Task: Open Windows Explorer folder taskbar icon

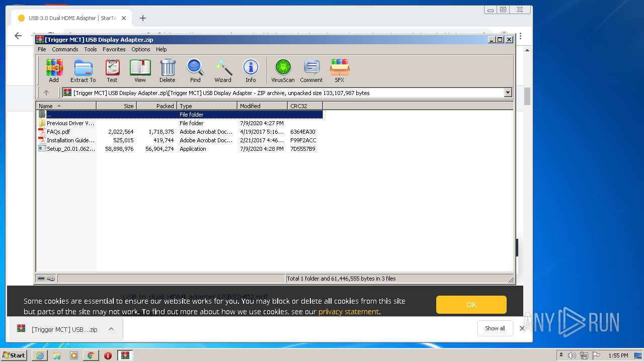Action: [57, 355]
